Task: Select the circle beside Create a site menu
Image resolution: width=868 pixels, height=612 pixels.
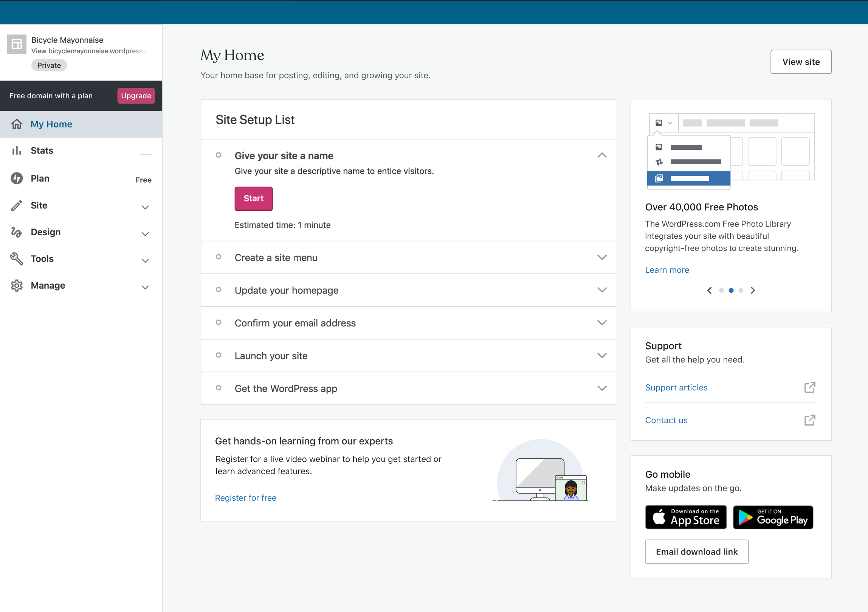Action: 219,257
